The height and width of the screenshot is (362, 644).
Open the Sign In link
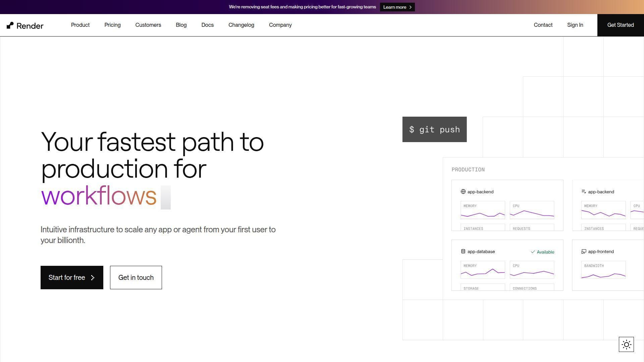pos(575,25)
